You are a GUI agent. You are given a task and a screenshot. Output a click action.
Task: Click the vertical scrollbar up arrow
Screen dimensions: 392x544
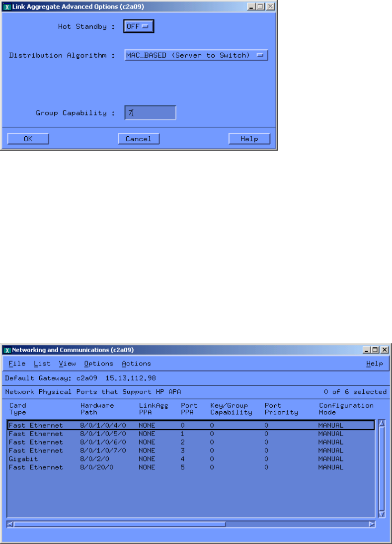(382, 424)
